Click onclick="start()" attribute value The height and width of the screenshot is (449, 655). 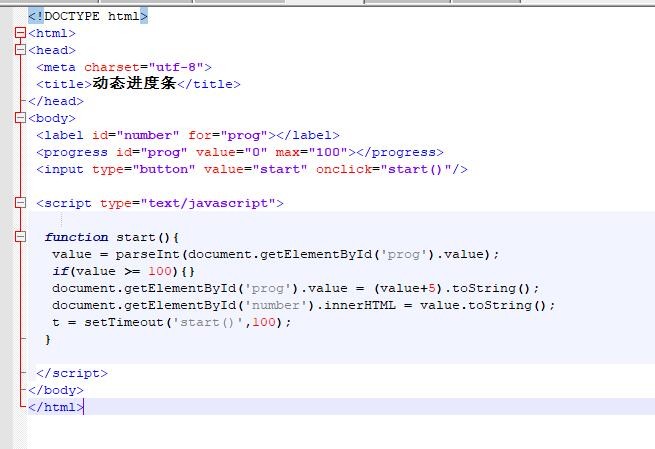(416, 170)
